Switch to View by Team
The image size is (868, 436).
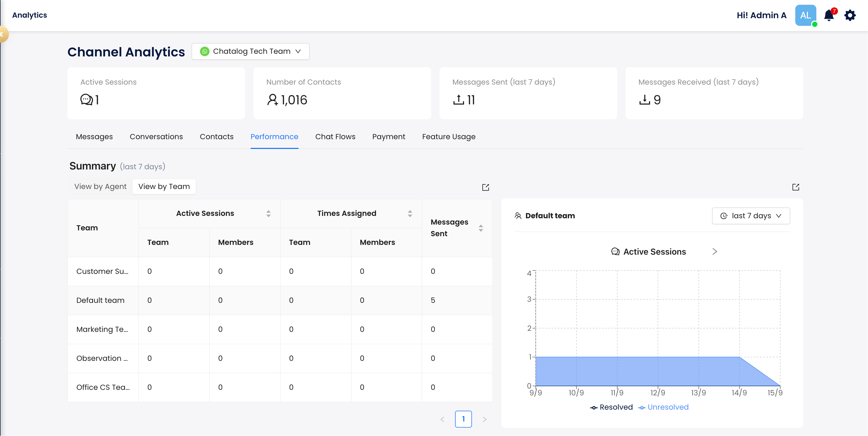pyautogui.click(x=164, y=186)
